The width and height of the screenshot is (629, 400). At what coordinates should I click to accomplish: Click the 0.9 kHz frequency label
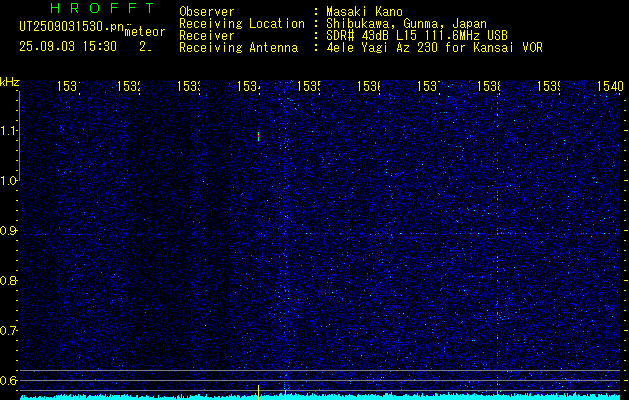[8, 231]
